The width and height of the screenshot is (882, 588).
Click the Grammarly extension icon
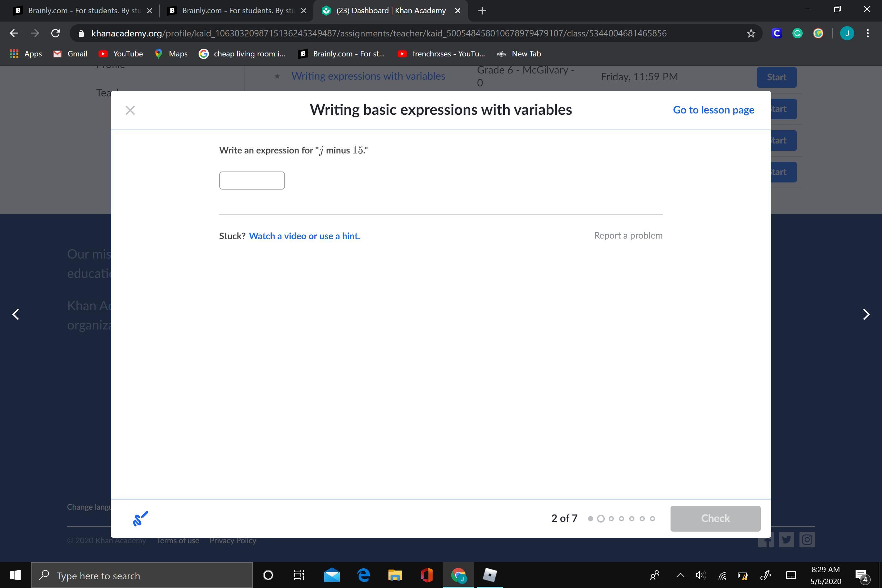click(x=797, y=34)
